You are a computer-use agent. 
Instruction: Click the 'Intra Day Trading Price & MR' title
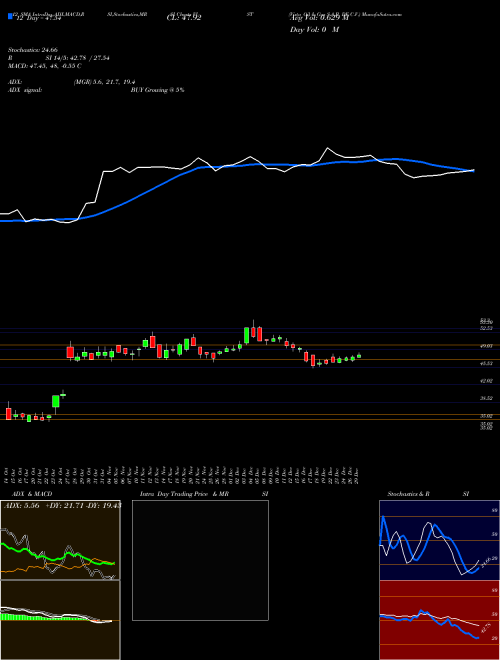click(x=185, y=494)
